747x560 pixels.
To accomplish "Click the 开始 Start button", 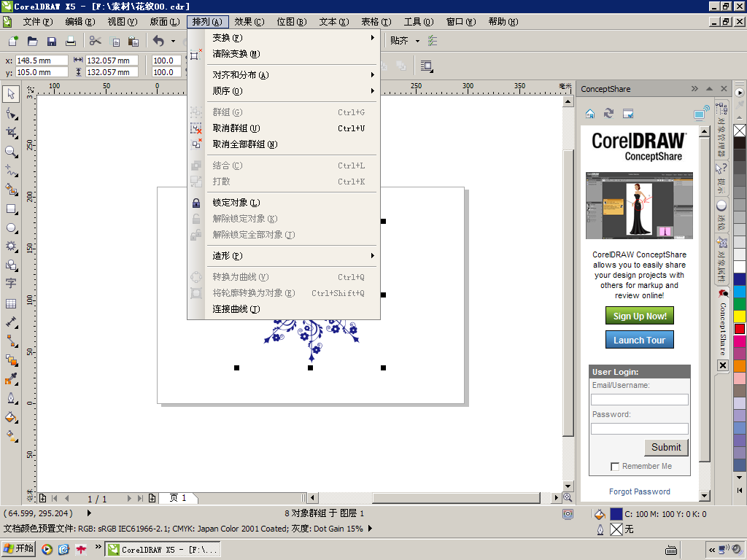I will [x=18, y=548].
